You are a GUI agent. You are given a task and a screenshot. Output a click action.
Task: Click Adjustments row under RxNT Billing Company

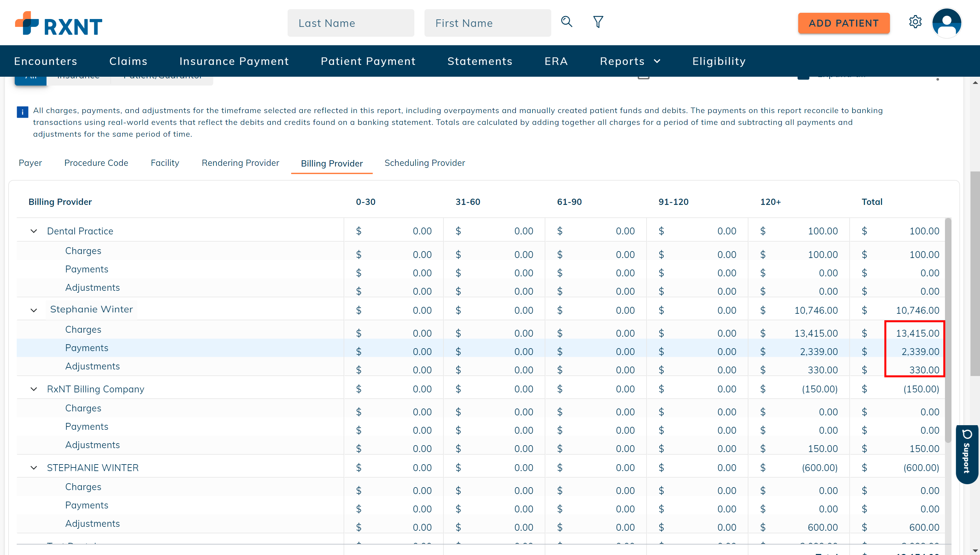click(x=481, y=445)
